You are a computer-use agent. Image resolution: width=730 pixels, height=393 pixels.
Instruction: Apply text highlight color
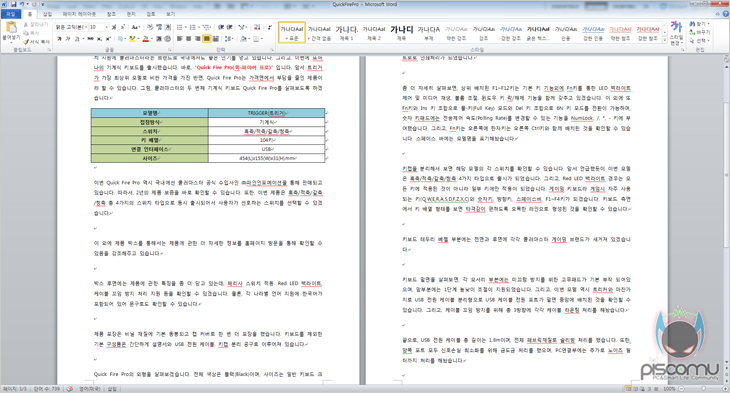pos(132,39)
